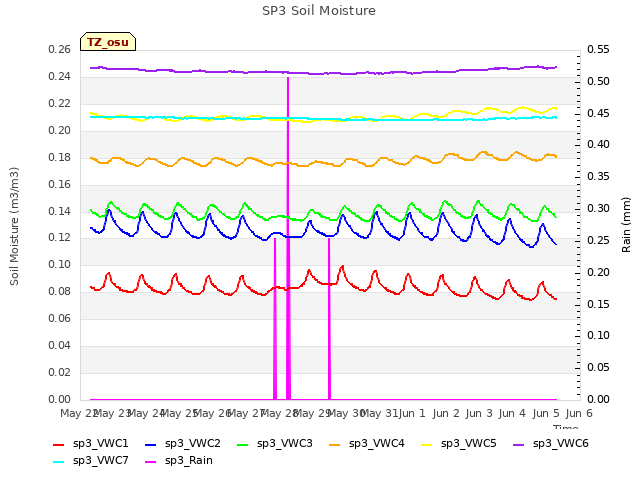
Task: Click the sp3_VWC5 legend label
Action: pos(469,444)
